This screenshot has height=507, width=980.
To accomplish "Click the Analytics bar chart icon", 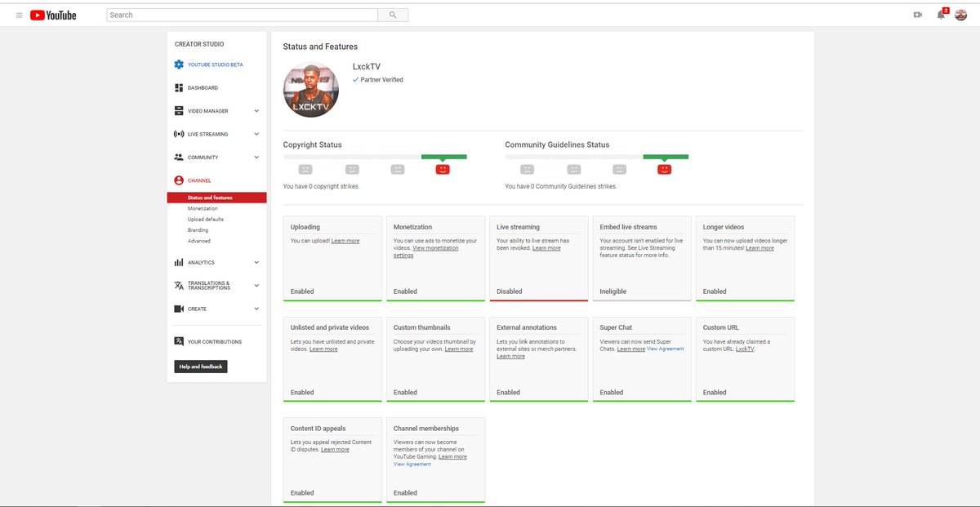I will 179,263.
